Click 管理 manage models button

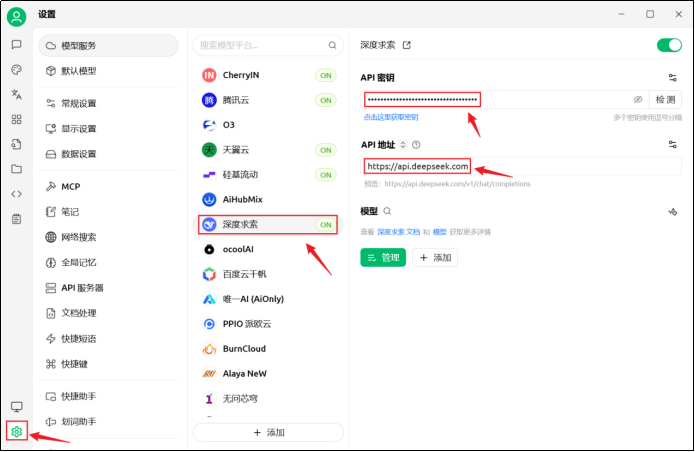383,257
